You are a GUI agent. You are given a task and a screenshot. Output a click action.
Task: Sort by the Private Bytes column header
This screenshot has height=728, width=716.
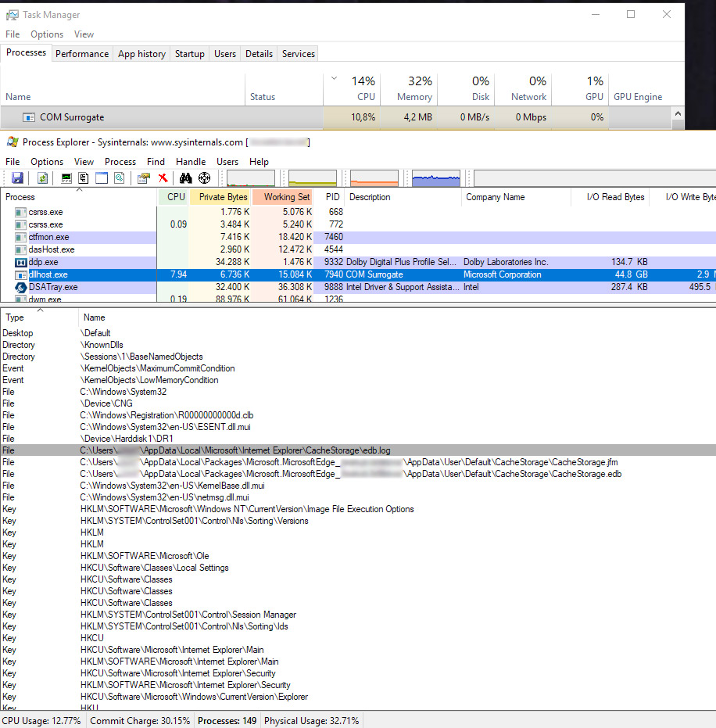coord(223,197)
